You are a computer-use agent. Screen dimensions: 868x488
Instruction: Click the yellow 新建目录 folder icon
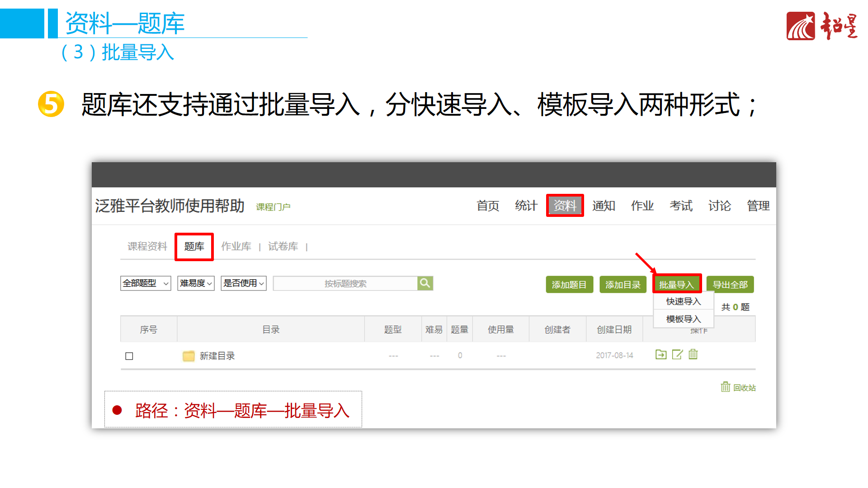[x=189, y=356]
